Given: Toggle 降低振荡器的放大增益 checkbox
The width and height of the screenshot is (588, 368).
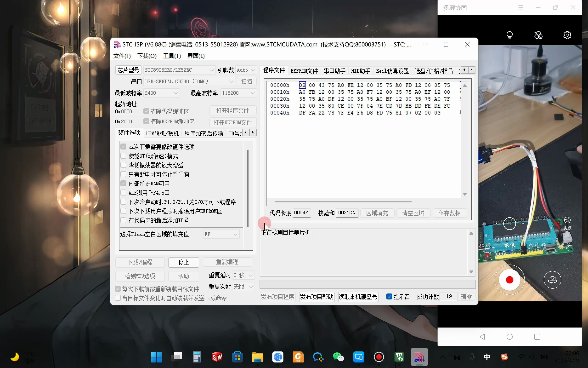Looking at the screenshot, I should tap(123, 165).
